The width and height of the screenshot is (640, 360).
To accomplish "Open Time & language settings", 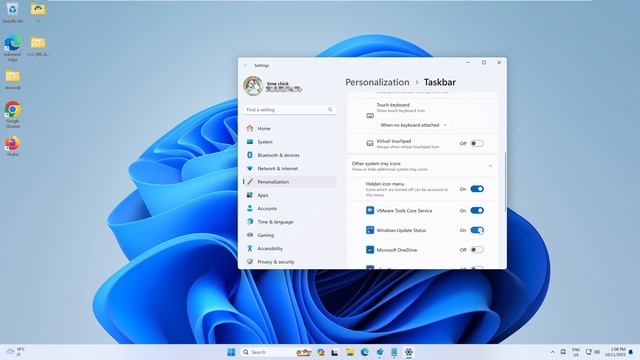I will click(x=290, y=222).
